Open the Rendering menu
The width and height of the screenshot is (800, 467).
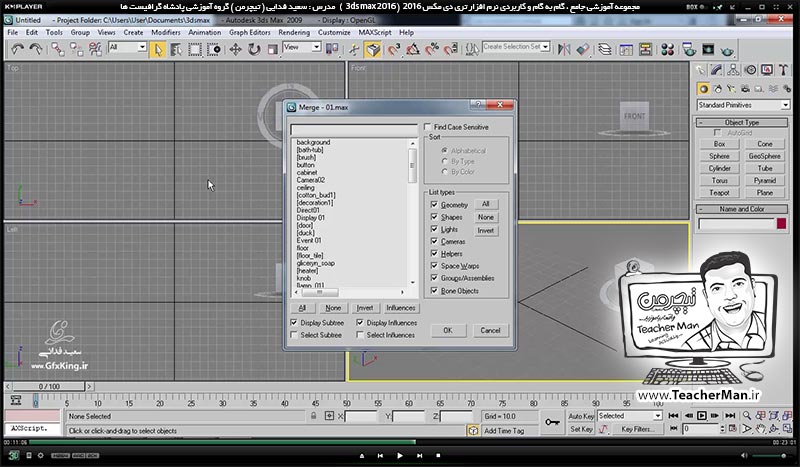coord(294,32)
